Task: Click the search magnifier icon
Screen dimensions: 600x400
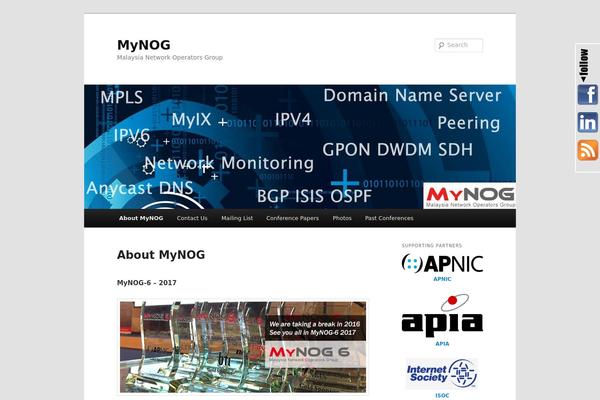Action: 441,45
